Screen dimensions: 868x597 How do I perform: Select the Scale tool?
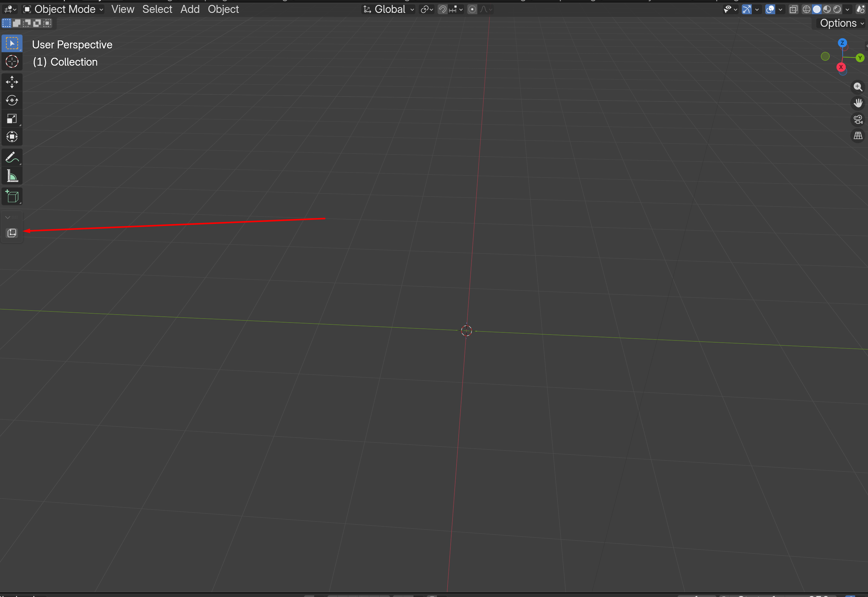pyautogui.click(x=12, y=119)
